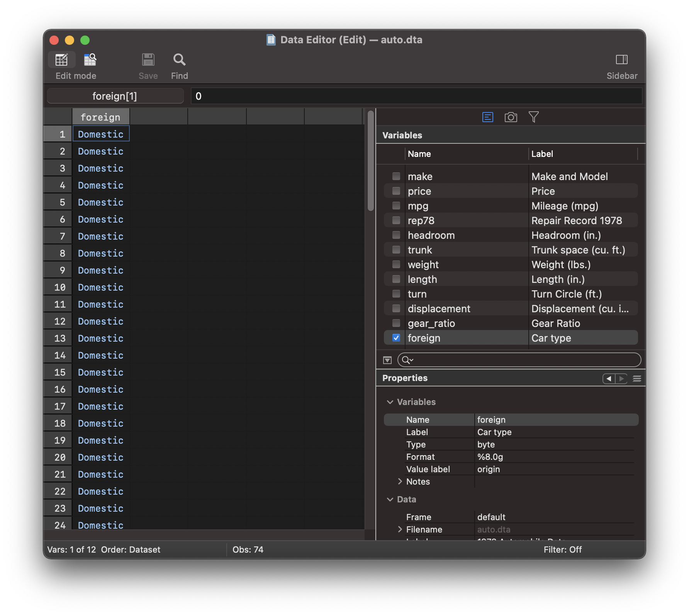Expand the Notes row
Screen dimensions: 689x616
[400, 482]
